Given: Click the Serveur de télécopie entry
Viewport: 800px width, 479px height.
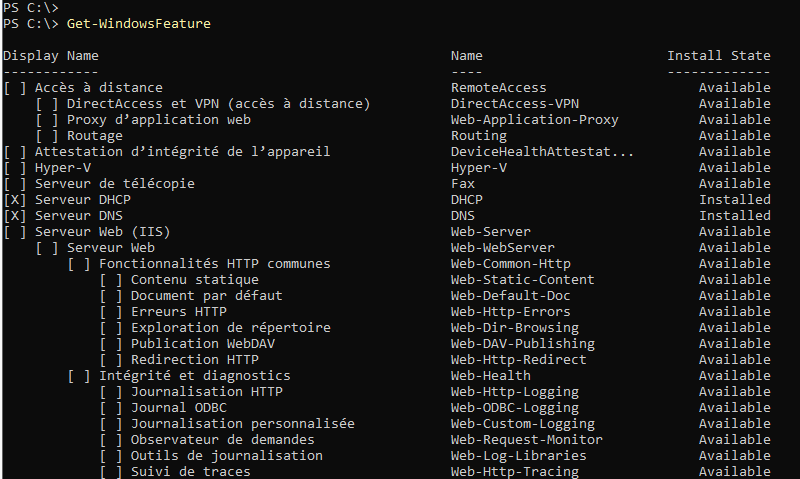Looking at the screenshot, I should tap(114, 184).
